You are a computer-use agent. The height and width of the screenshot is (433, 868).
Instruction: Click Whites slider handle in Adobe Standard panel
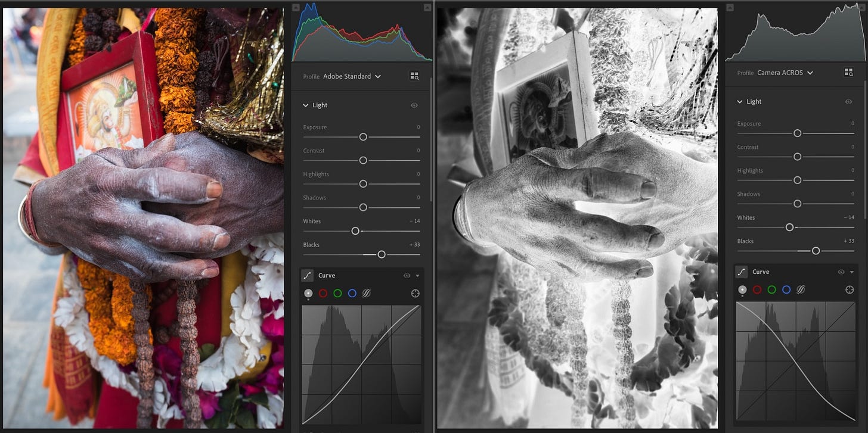click(x=355, y=231)
